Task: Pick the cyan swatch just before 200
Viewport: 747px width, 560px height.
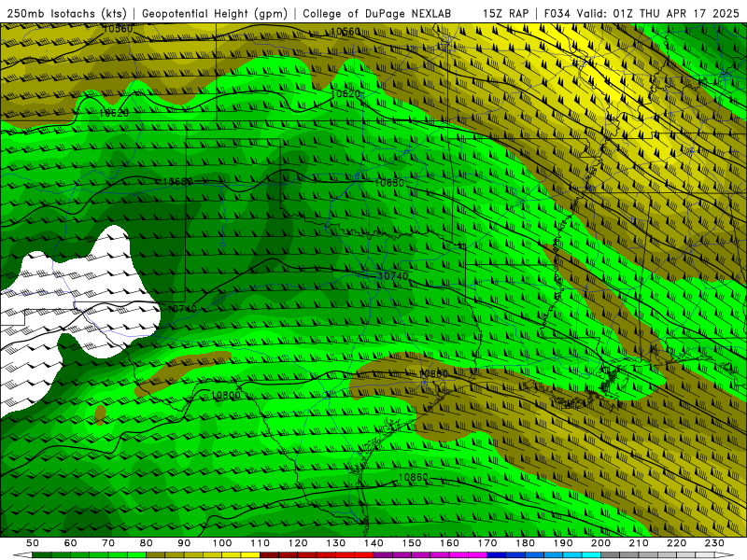Action: point(591,554)
